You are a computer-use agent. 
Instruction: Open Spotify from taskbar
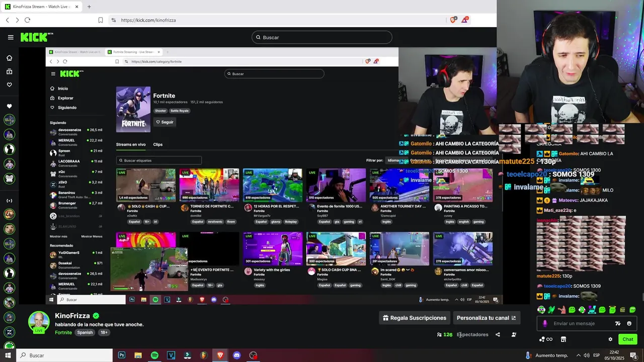pyautogui.click(x=154, y=355)
